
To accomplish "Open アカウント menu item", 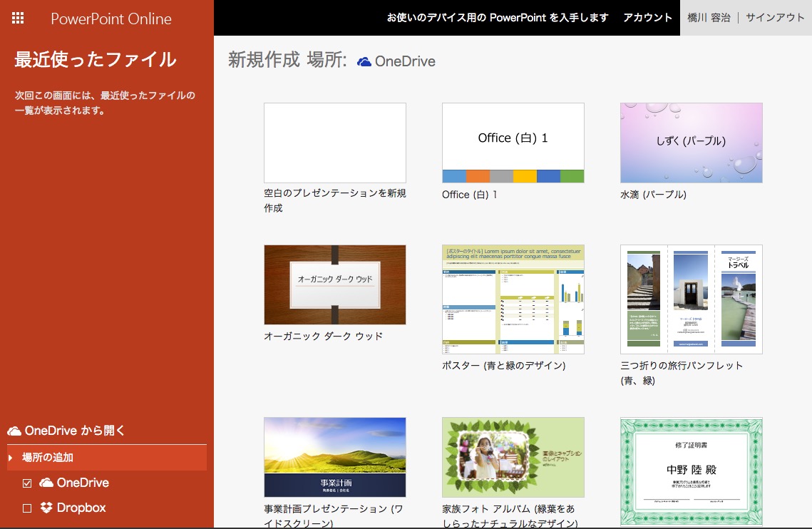I will click(x=647, y=18).
